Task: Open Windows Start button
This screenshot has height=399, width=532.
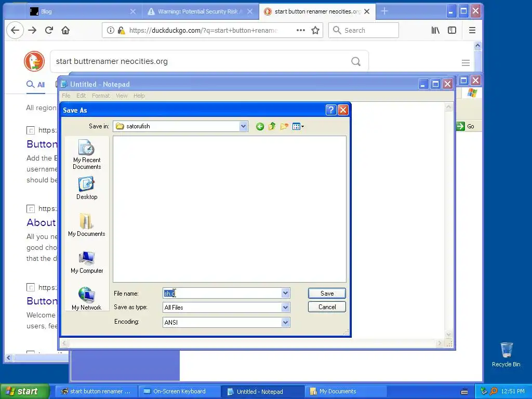Action: tap(24, 391)
